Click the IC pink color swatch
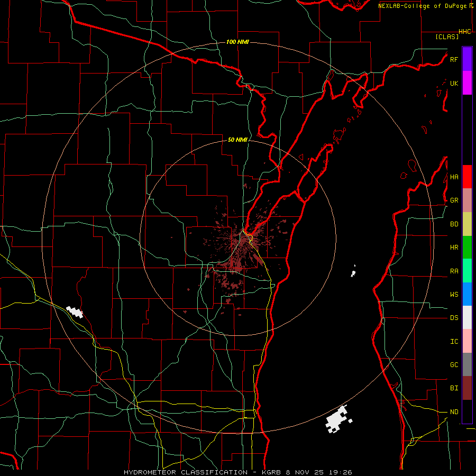Screen dimensions: 476x476 coord(467,341)
